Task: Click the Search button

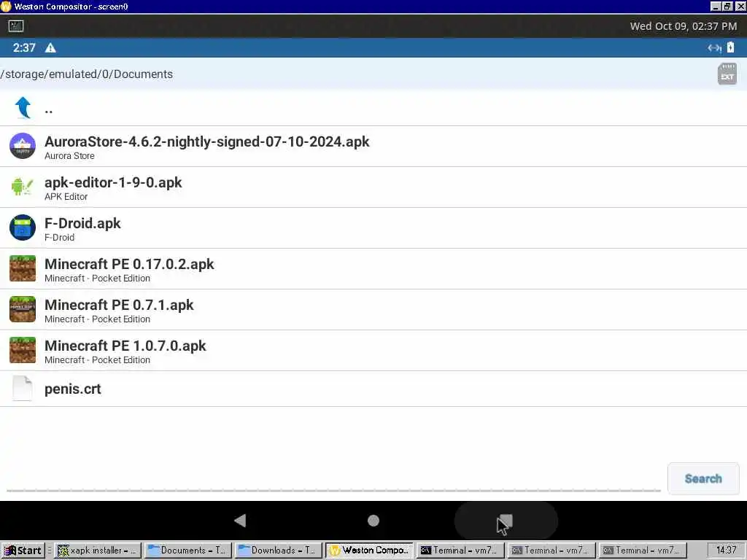Action: (x=703, y=478)
